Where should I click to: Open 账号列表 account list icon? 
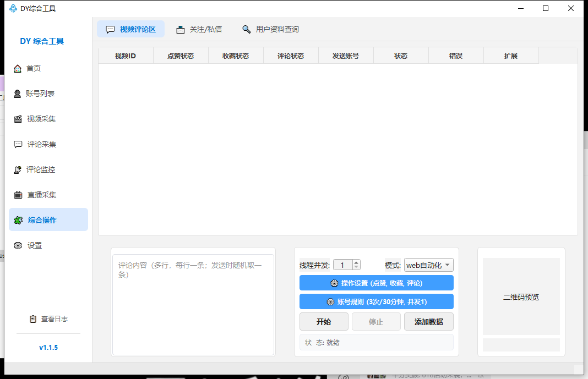[17, 94]
